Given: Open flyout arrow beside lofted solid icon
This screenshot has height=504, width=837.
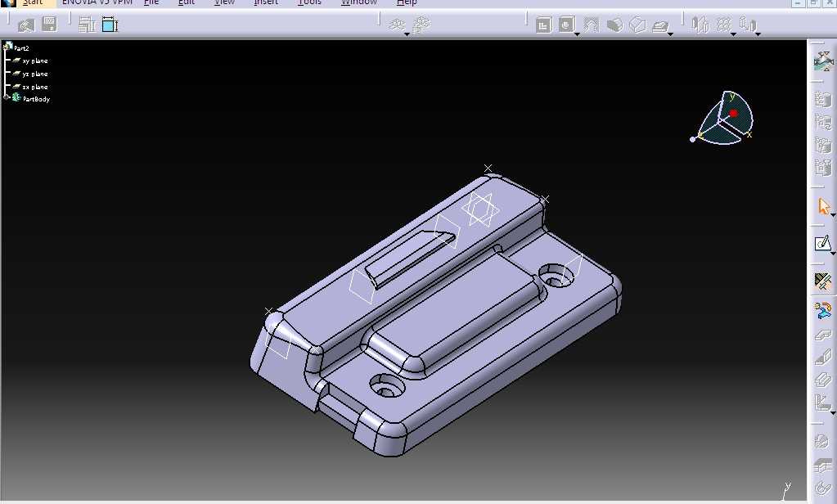Looking at the screenshot, I should [670, 34].
